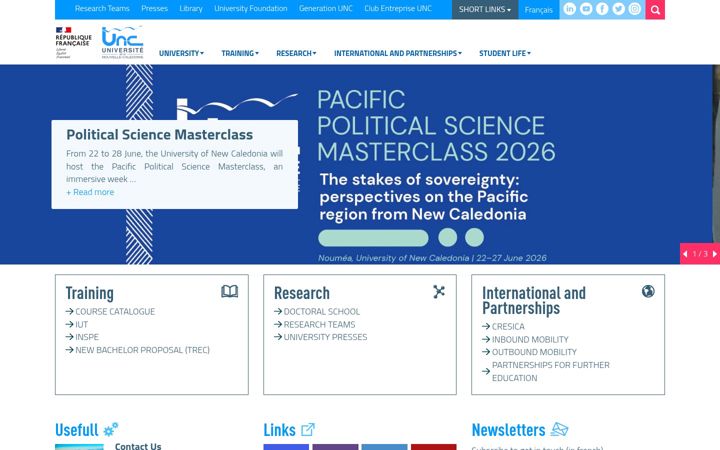Open the YouTube social icon
The image size is (720, 450).
(x=586, y=9)
